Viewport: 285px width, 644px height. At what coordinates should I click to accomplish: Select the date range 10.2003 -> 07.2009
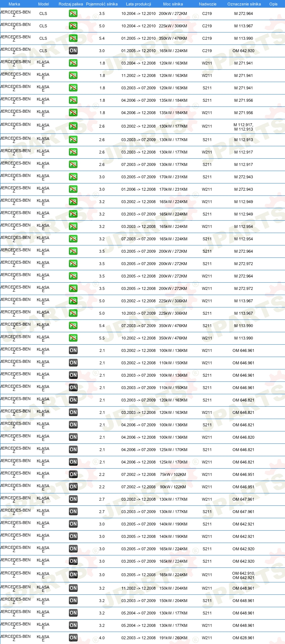(138, 313)
